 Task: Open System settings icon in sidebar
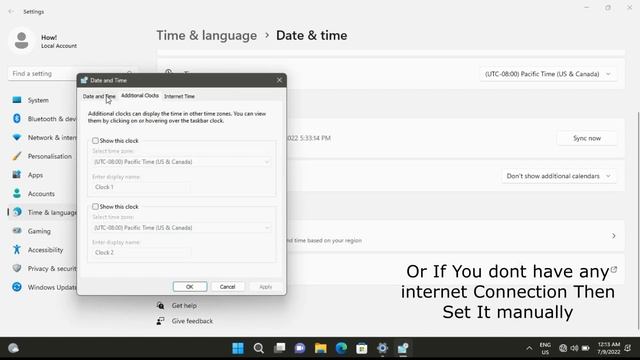pos(17,100)
